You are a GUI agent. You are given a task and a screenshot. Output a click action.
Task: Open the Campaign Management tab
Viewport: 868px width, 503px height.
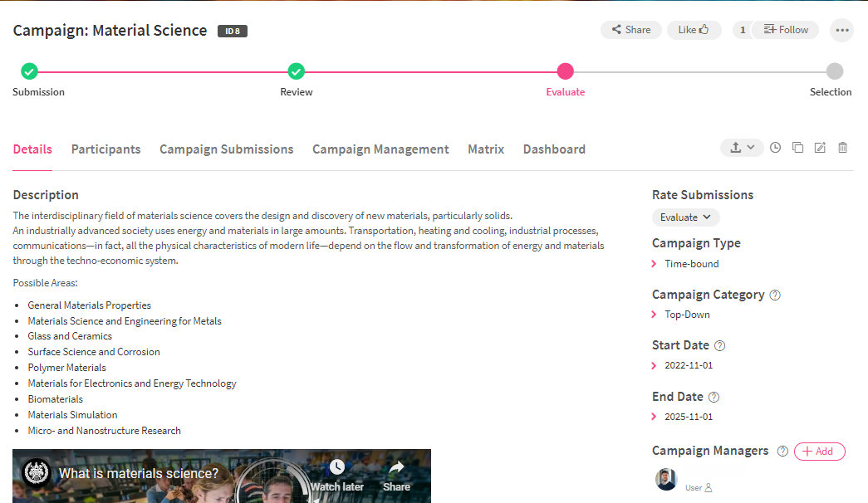click(x=380, y=149)
